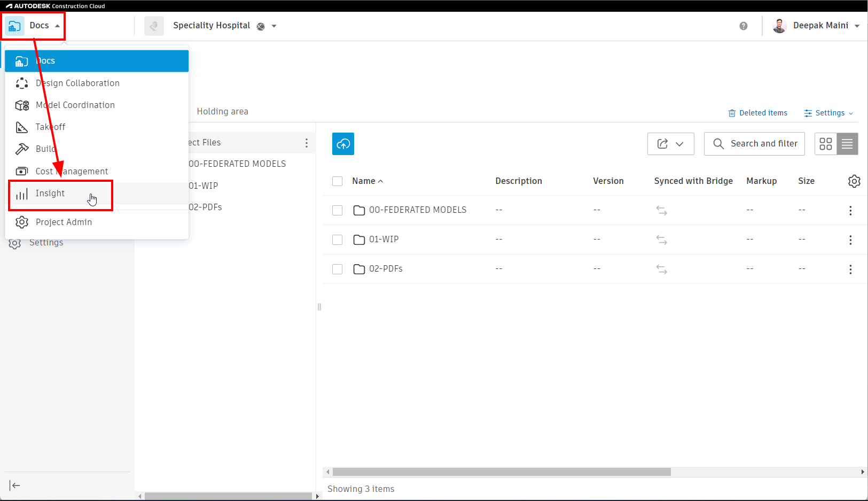This screenshot has height=501, width=868.
Task: Select the 01-WIP row checkbox
Action: [338, 240]
